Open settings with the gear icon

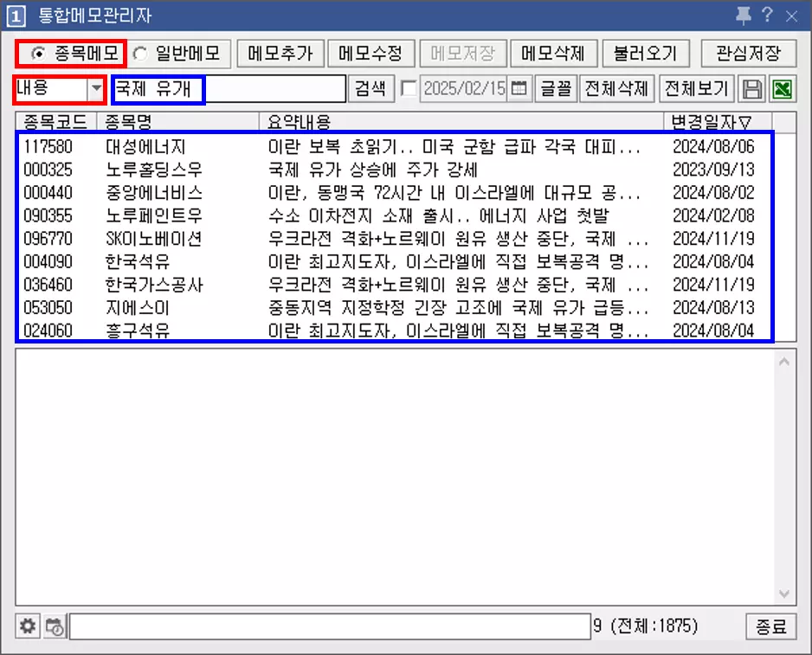click(28, 626)
